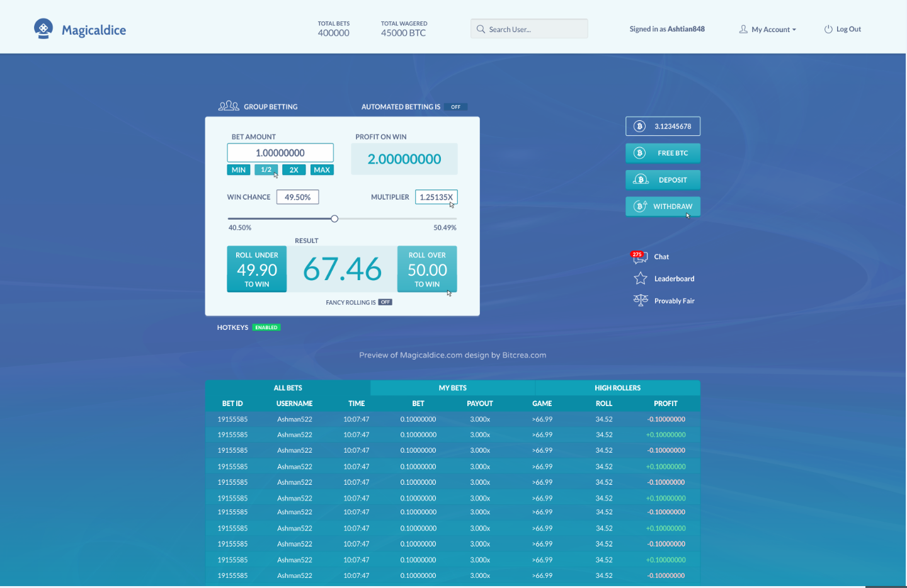Screen dimensions: 907x588
Task: Click the PROFIT column header
Action: coord(666,404)
